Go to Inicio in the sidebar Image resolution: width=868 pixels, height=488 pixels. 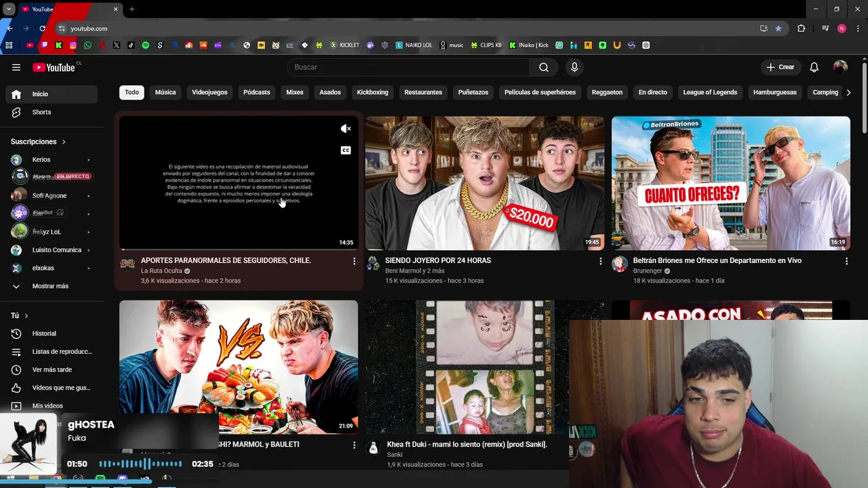pyautogui.click(x=52, y=94)
